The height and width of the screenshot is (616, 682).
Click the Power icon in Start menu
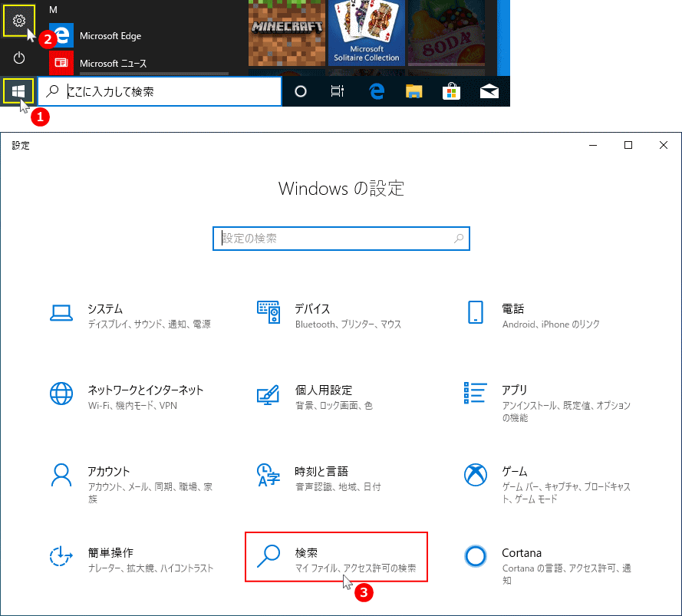coord(18,58)
